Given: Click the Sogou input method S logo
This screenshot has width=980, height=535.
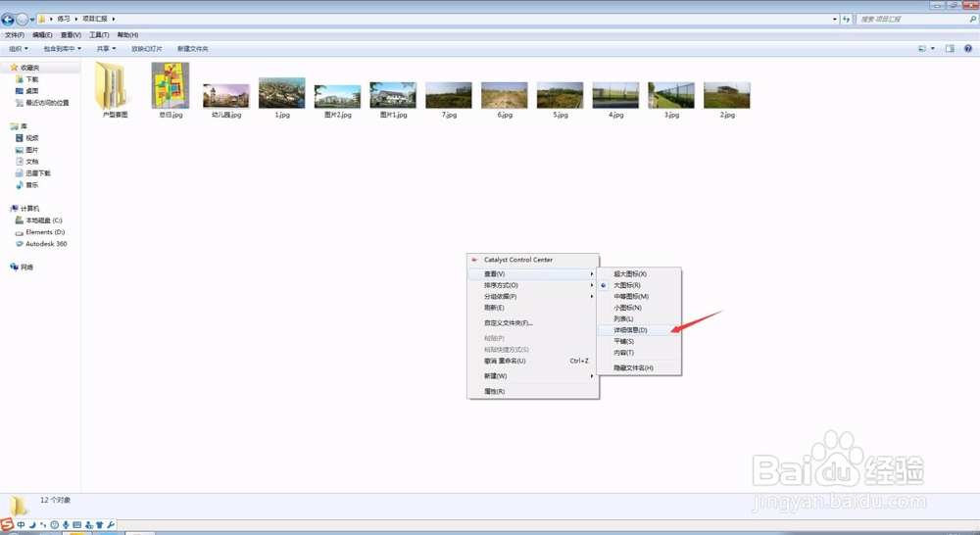Looking at the screenshot, I should (7, 524).
